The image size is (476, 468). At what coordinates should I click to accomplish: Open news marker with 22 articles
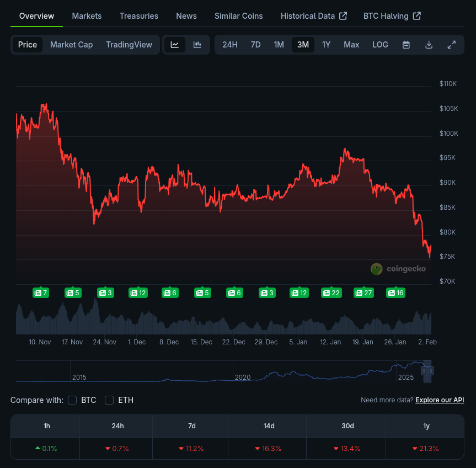pos(331,292)
